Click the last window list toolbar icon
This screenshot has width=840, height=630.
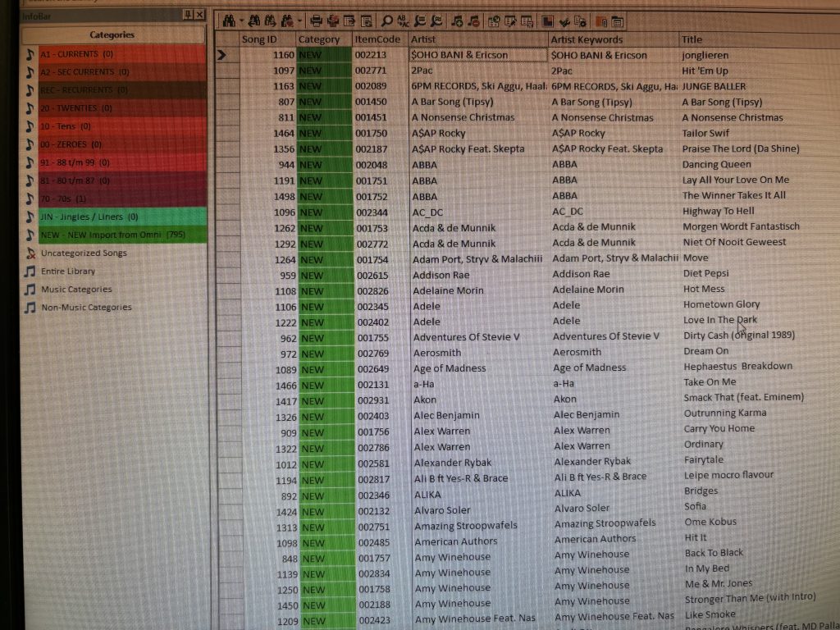618,21
